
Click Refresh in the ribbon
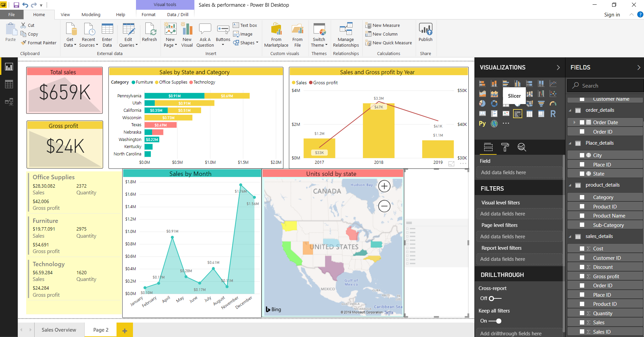click(x=149, y=33)
